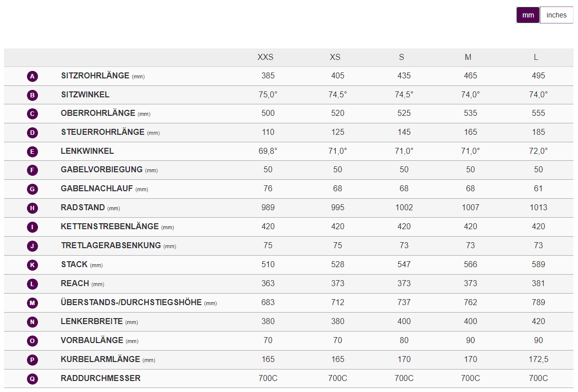578x392 pixels.
Task: Click the C icon for Oberrohrlänge
Action: [x=32, y=113]
